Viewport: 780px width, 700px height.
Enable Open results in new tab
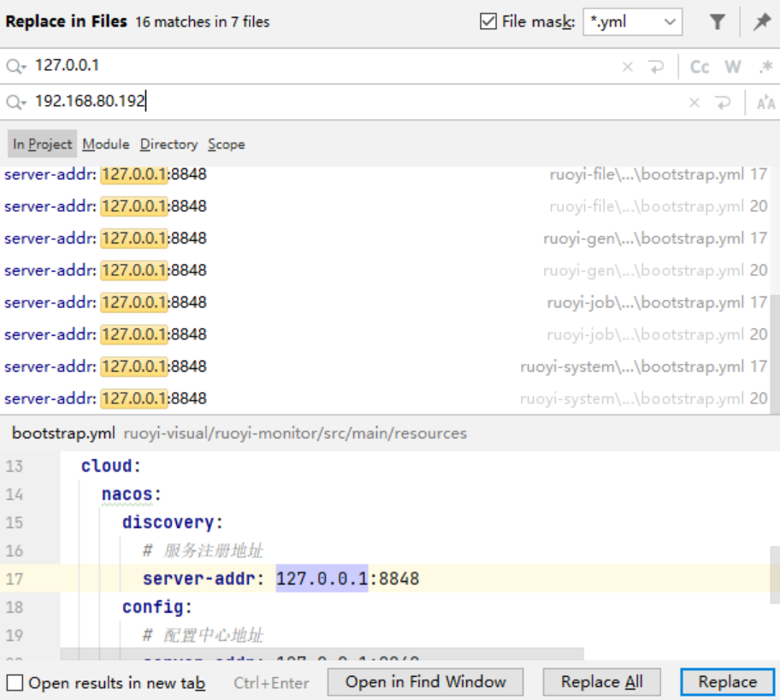pos(15,683)
